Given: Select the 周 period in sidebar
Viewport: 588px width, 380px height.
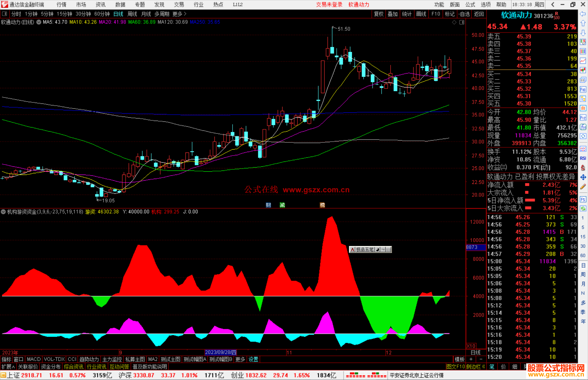Looking at the screenshot, I should tap(583, 275).
